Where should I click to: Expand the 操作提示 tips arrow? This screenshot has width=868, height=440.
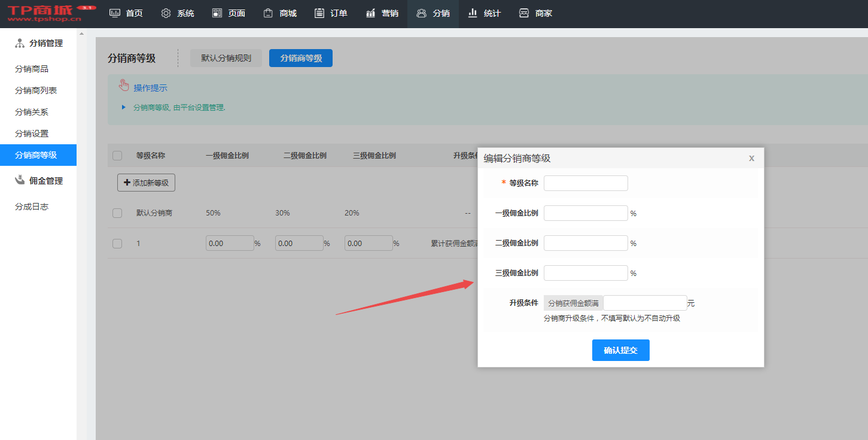tap(124, 108)
